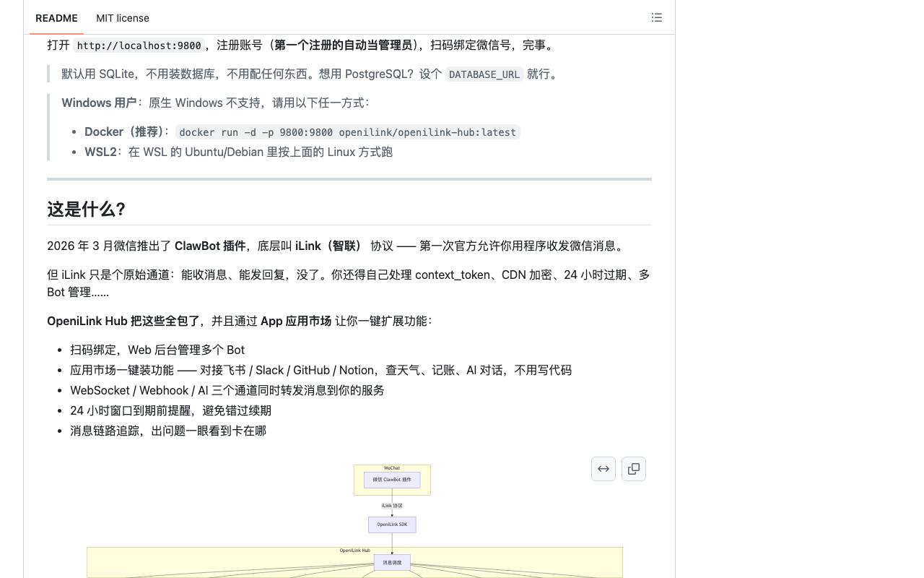Click the WSL2 list item text

coord(238,152)
